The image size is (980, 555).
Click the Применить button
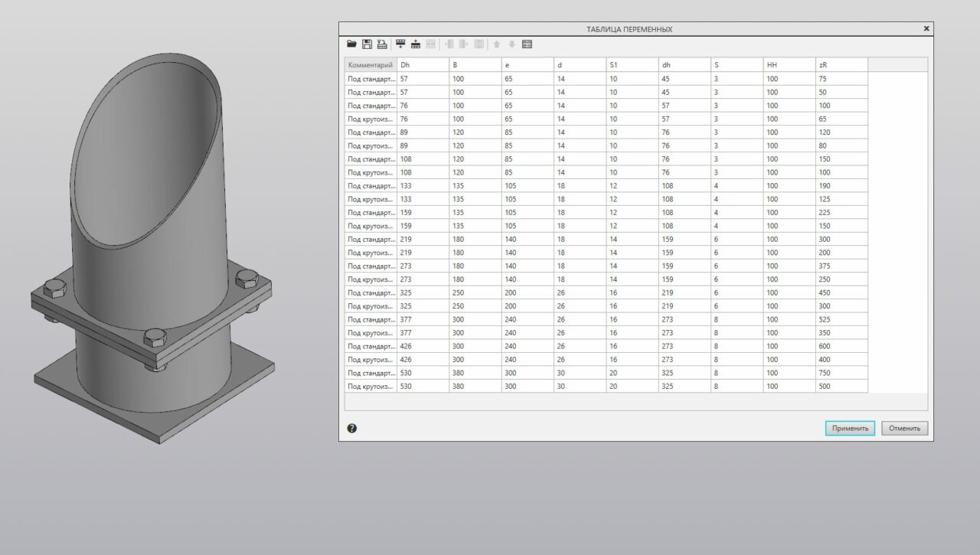pos(850,428)
